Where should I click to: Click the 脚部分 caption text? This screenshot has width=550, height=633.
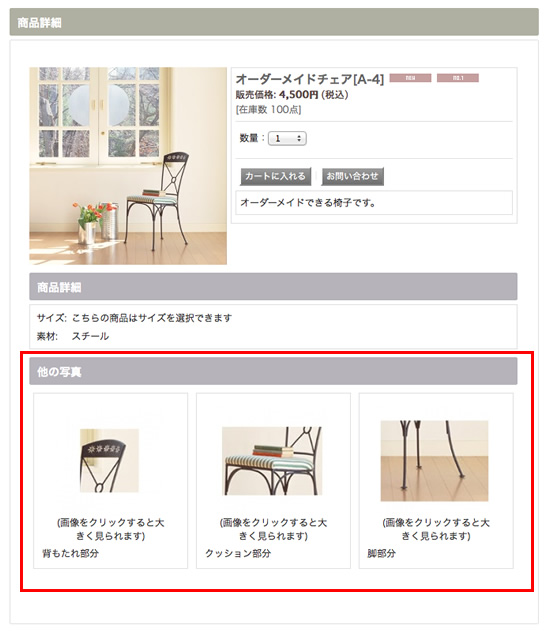click(x=382, y=553)
